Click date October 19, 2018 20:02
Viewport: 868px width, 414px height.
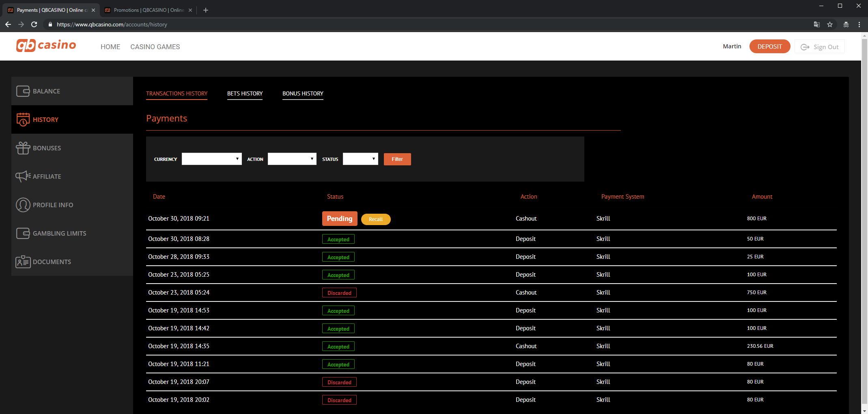179,400
